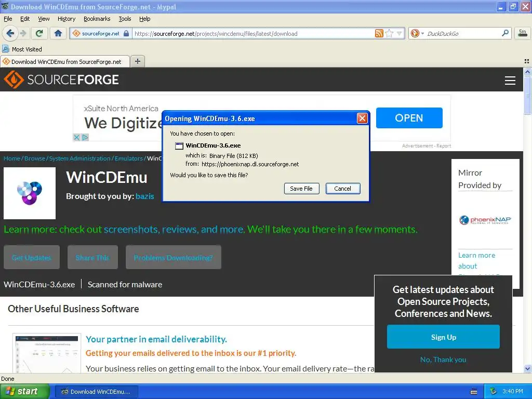Click the search magnifier icon
532x399 pixels.
click(505, 33)
